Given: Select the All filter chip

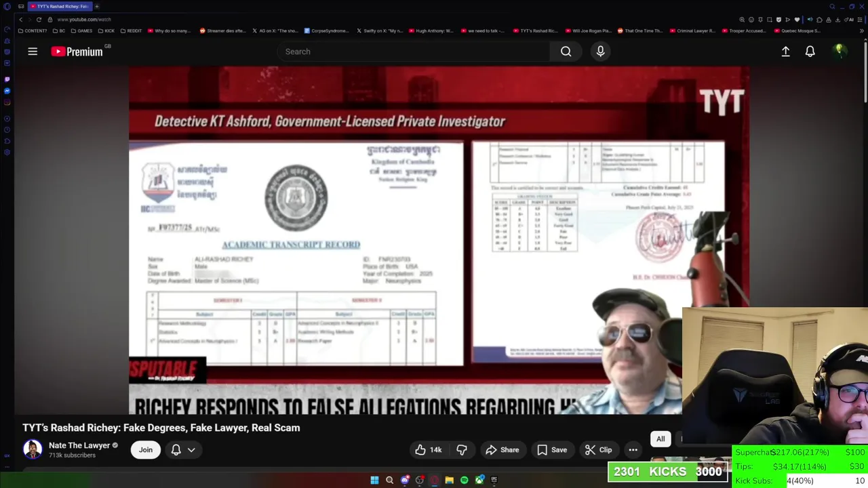Looking at the screenshot, I should (660, 439).
